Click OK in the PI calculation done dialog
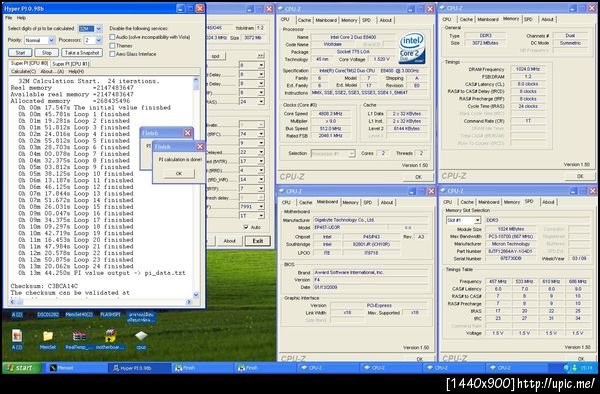Screen dimensions: 600x394 (x=179, y=173)
